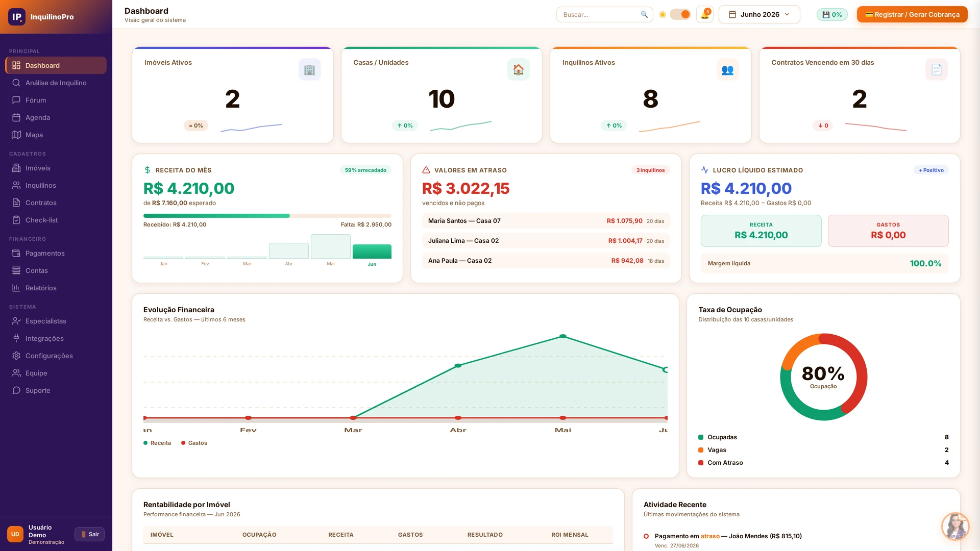Open Ana Paula — Casa 02 overdue row
The width and height of the screenshot is (980, 551).
546,261
